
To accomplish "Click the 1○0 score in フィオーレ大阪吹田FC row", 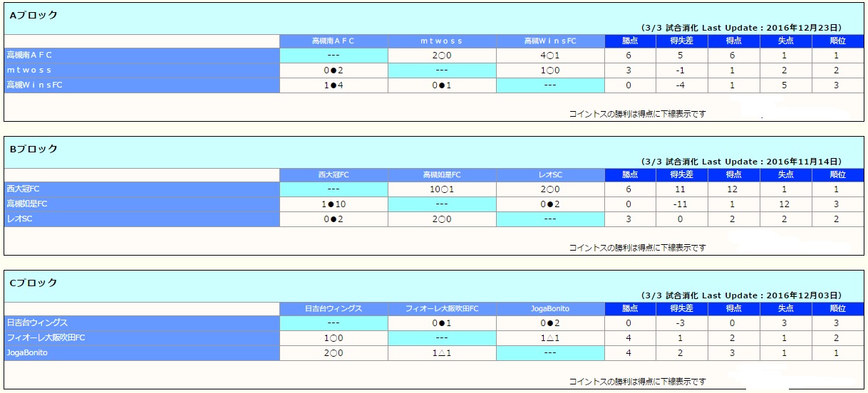I will click(x=334, y=338).
